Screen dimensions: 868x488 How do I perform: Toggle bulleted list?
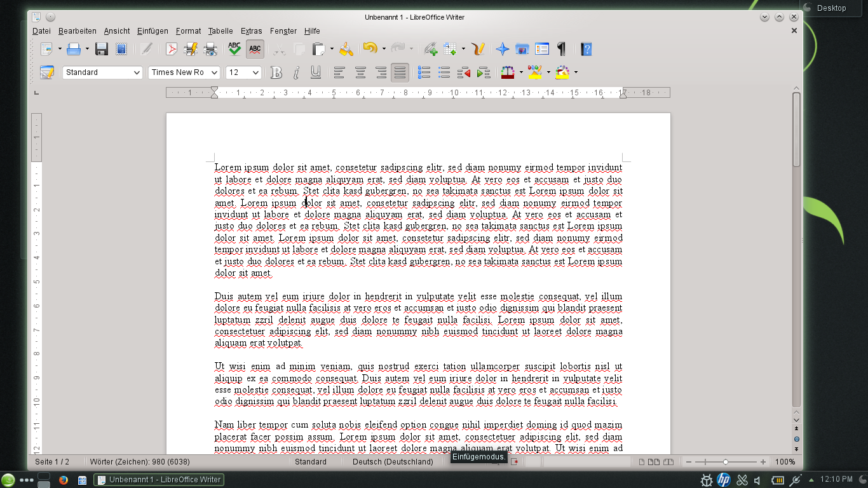point(444,72)
